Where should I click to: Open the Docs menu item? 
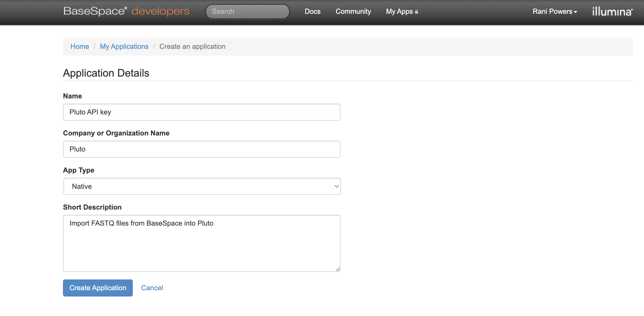312,12
